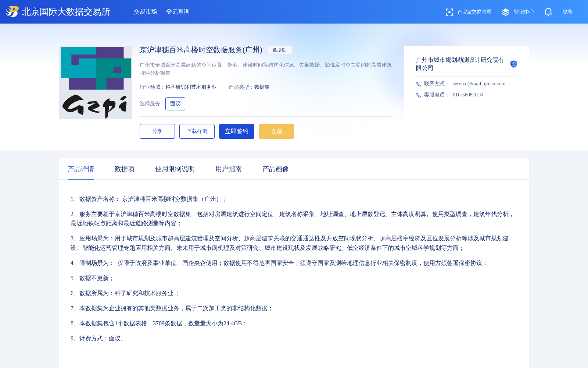Switch to the 产品详情 tab
The image size is (588, 368).
pyautogui.click(x=81, y=169)
